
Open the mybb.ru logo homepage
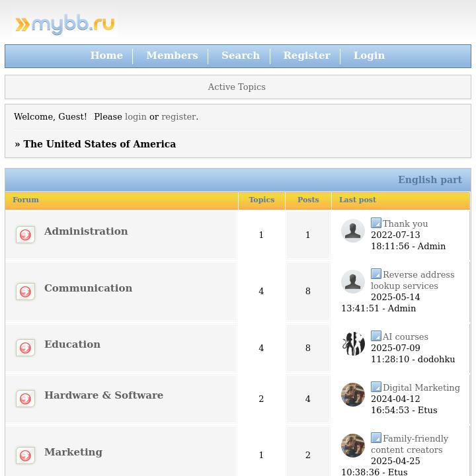pyautogui.click(x=65, y=24)
